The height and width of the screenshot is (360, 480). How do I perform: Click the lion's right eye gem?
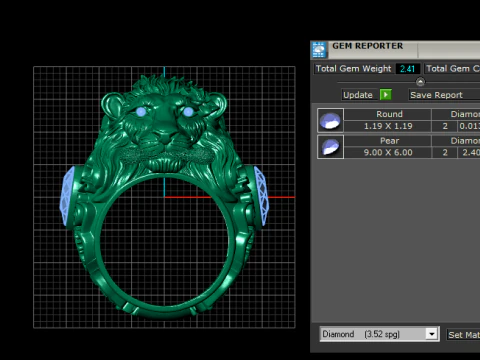click(x=188, y=112)
